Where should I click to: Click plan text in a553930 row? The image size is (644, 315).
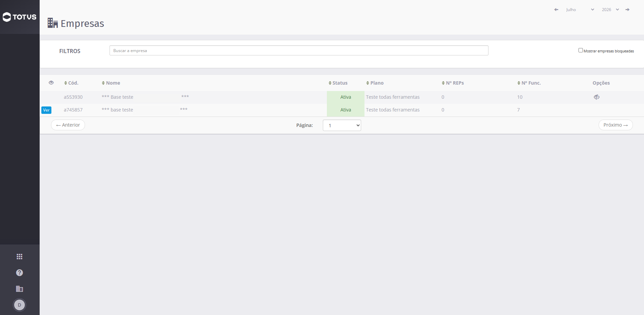coord(393,97)
